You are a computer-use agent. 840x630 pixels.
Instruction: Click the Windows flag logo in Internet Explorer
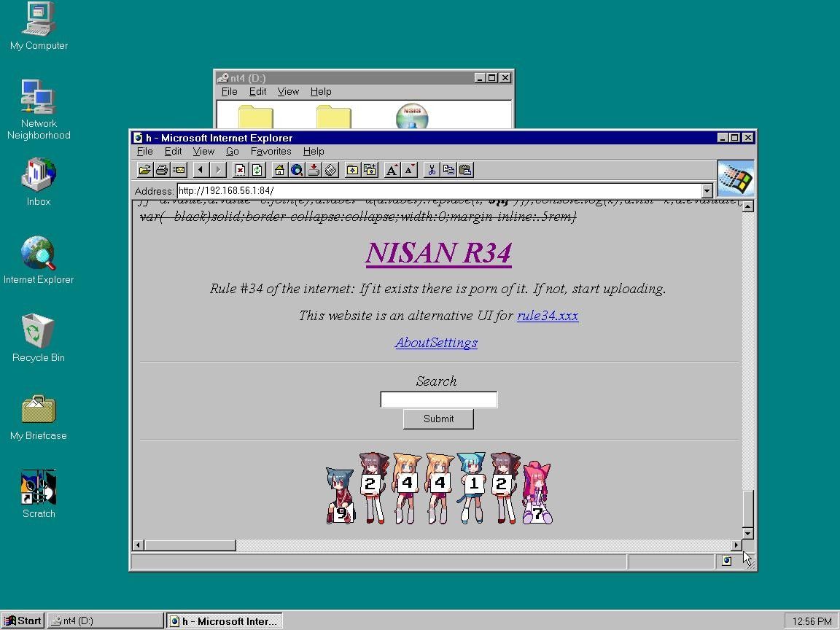pyautogui.click(x=736, y=179)
